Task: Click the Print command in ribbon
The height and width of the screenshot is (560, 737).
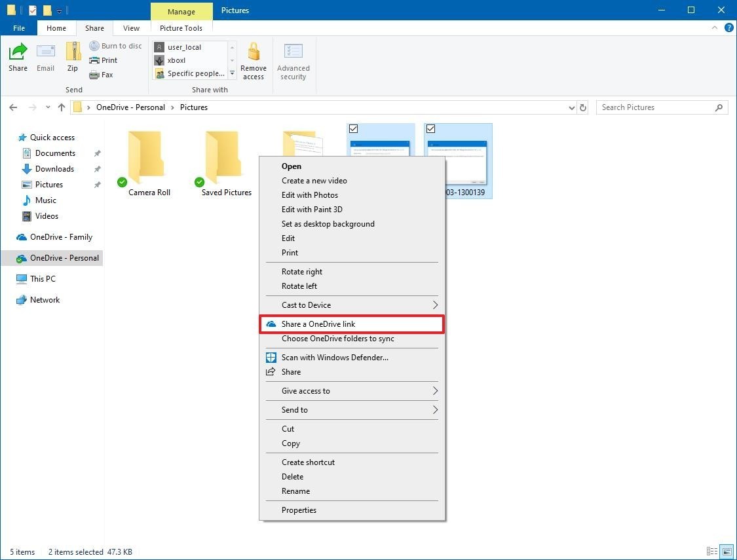Action: pos(104,60)
